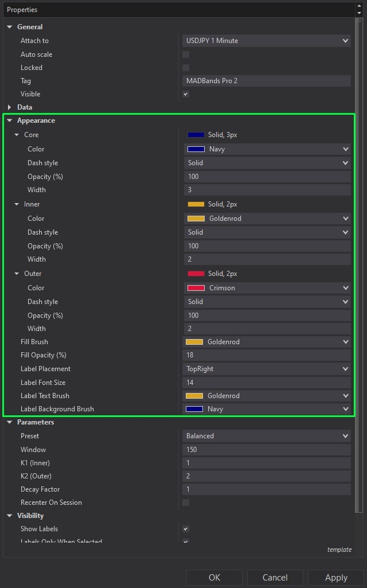Open the Preset dropdown under Parameters
Screen dimensions: 367x588
click(267, 435)
